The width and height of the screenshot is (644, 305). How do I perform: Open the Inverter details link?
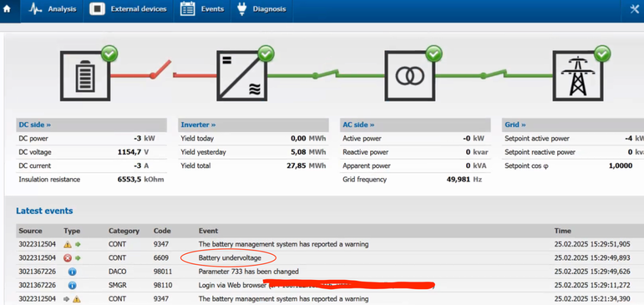[198, 125]
